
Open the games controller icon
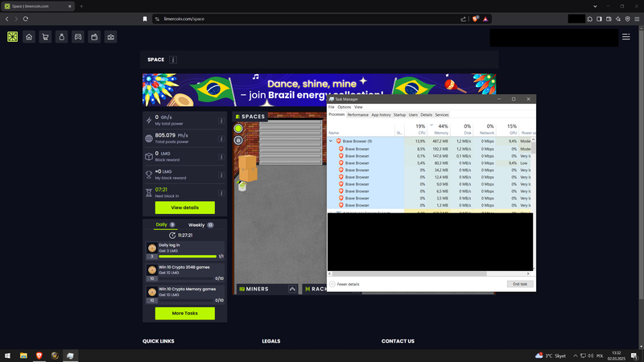[78, 37]
